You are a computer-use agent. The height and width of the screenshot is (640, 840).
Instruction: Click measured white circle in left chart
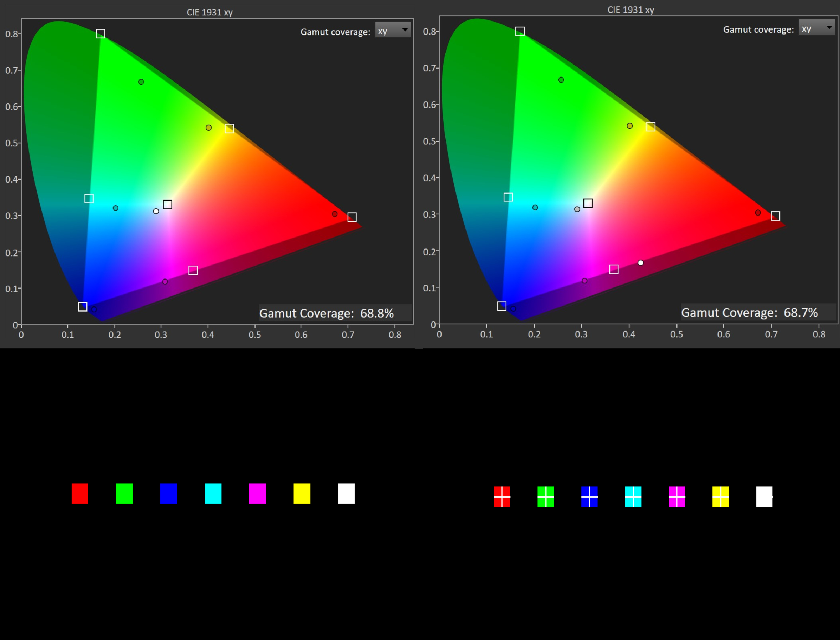156,211
